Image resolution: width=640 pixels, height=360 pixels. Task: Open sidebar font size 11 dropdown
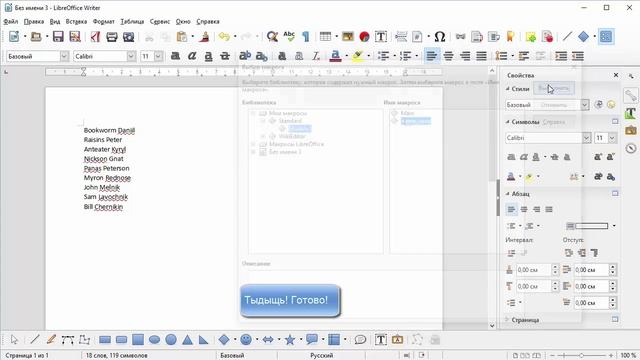612,138
